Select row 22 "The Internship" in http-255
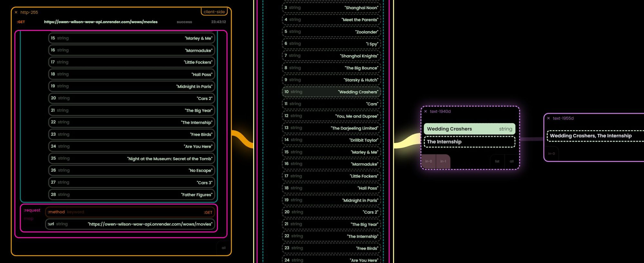 [x=131, y=122]
